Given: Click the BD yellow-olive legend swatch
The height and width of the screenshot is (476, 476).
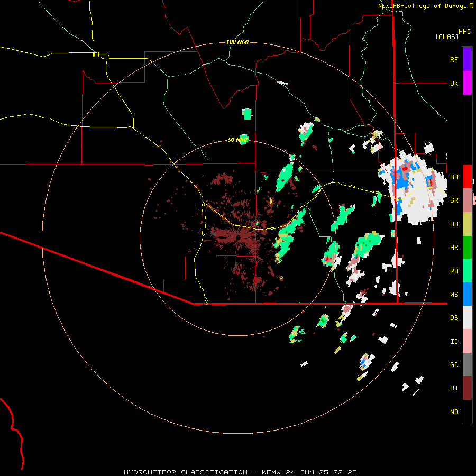Looking at the screenshot, I should (467, 224).
